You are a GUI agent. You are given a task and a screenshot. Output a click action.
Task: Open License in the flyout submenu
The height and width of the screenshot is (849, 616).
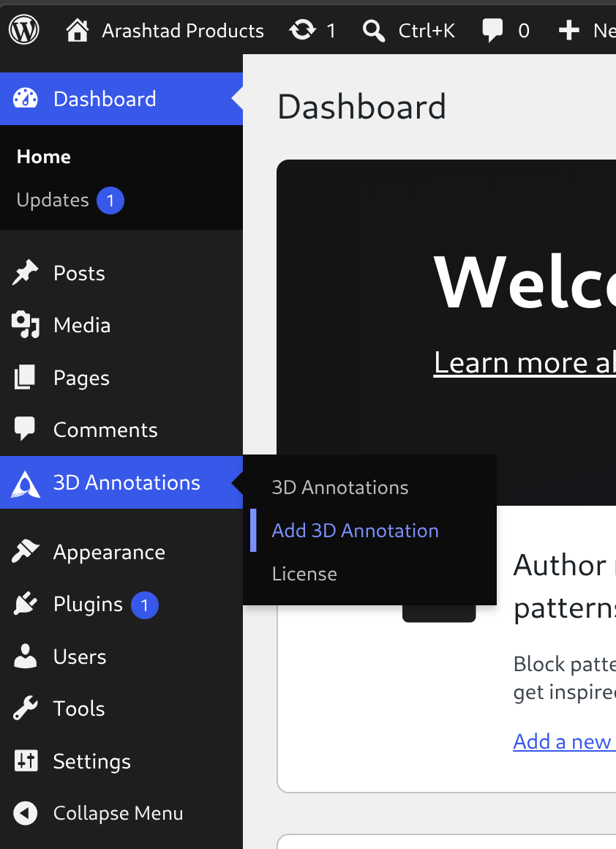(304, 574)
